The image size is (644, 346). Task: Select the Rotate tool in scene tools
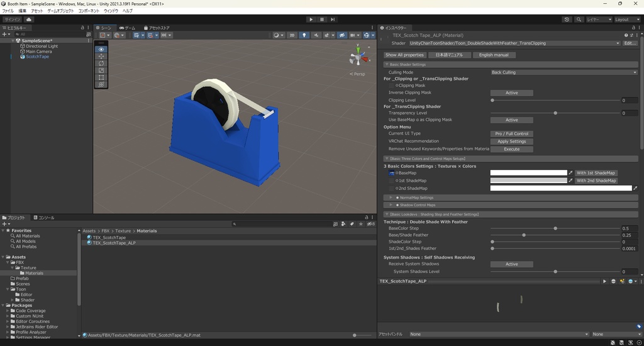tap(101, 64)
